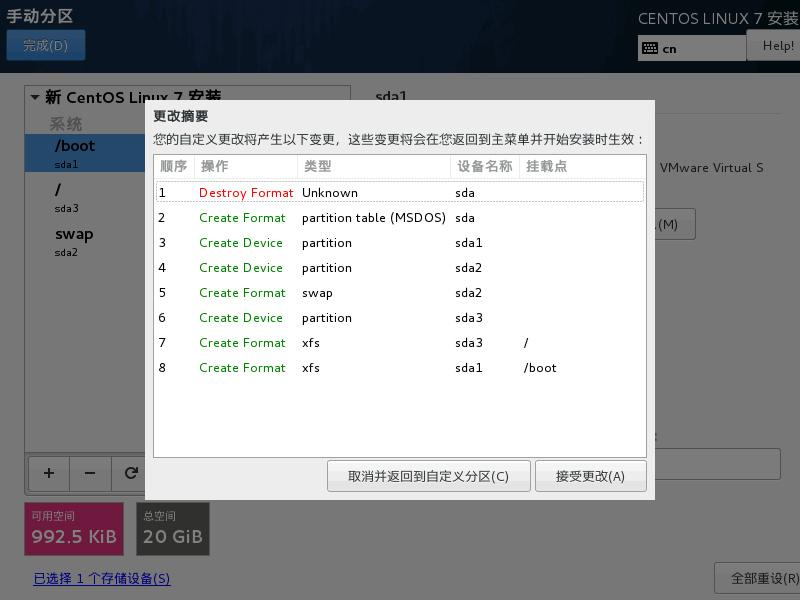Click the 挂载点 column header
Screen dimensions: 800x600
[x=582, y=166]
